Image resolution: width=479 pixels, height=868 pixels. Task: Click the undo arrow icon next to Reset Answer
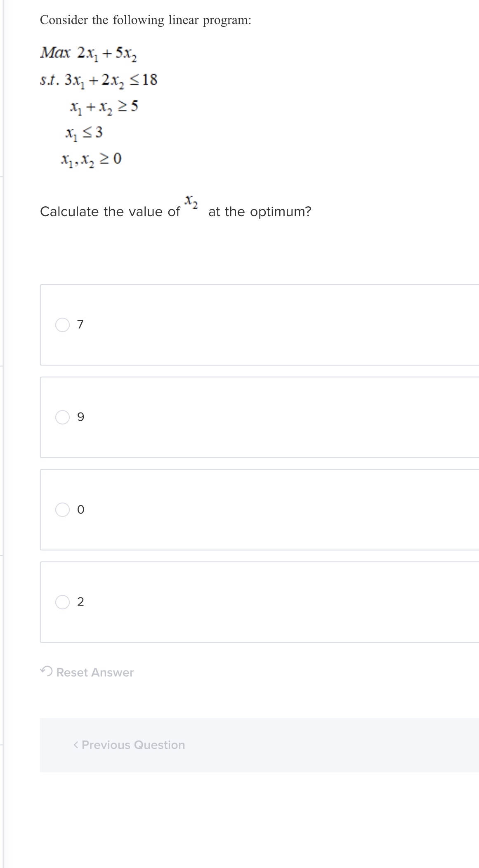(47, 672)
